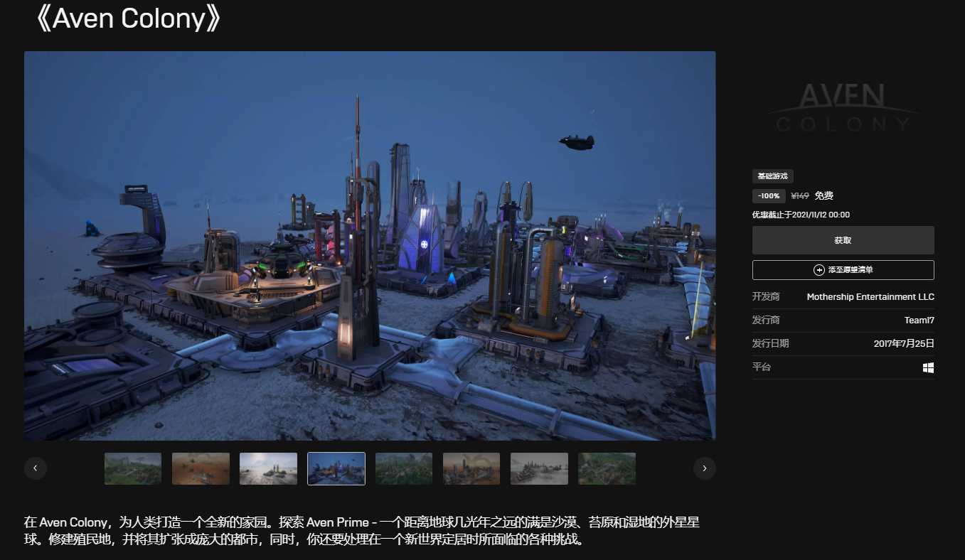Click the -100% discount badge
The width and height of the screenshot is (965, 560).
click(x=769, y=195)
